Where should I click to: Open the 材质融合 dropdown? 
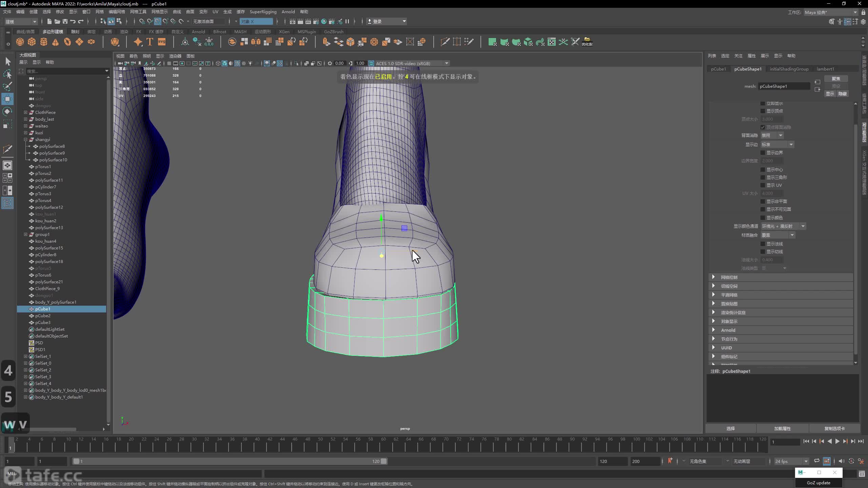click(778, 235)
